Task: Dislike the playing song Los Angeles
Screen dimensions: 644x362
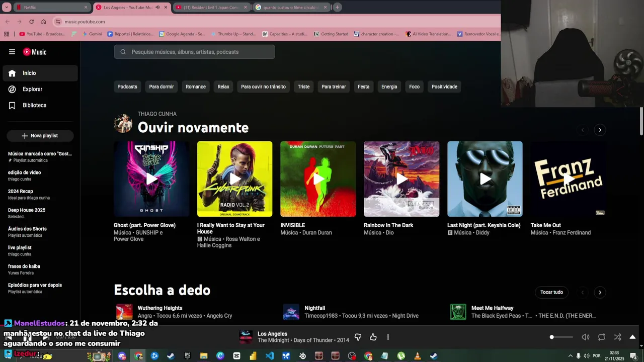Action: (358, 337)
